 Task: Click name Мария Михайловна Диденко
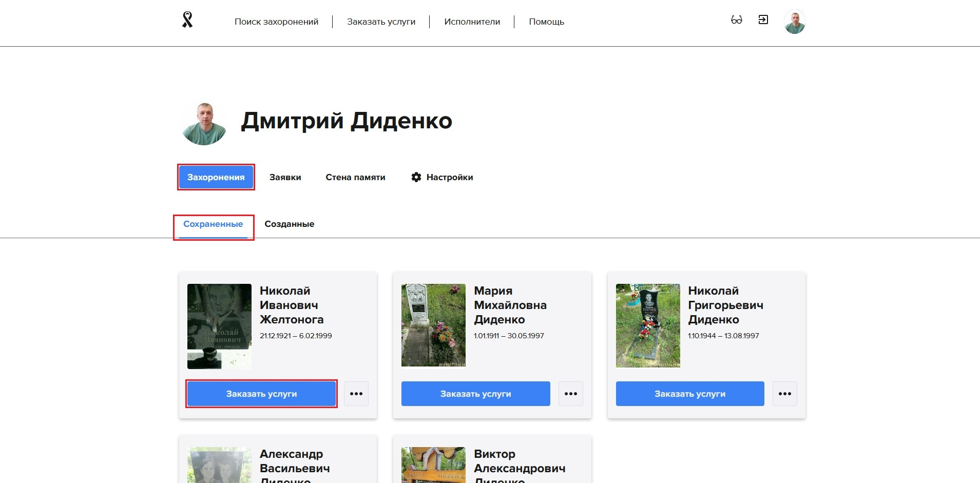(510, 305)
